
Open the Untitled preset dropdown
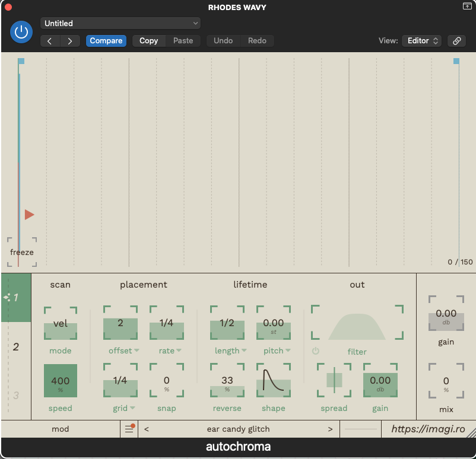click(x=120, y=23)
